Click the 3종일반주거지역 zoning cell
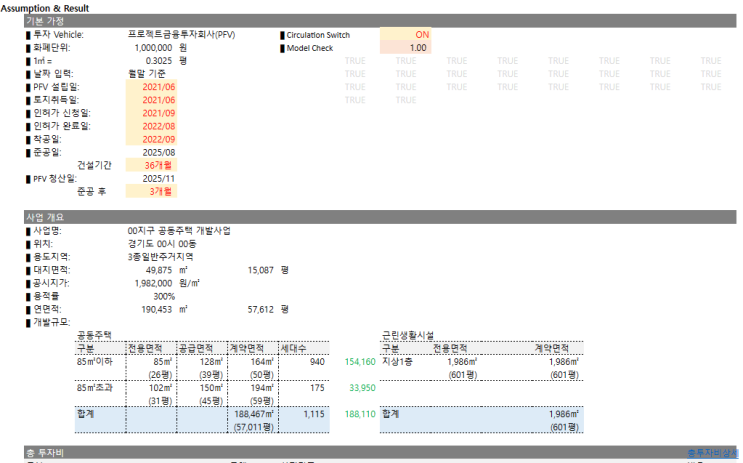The height and width of the screenshot is (463, 743). 163,257
